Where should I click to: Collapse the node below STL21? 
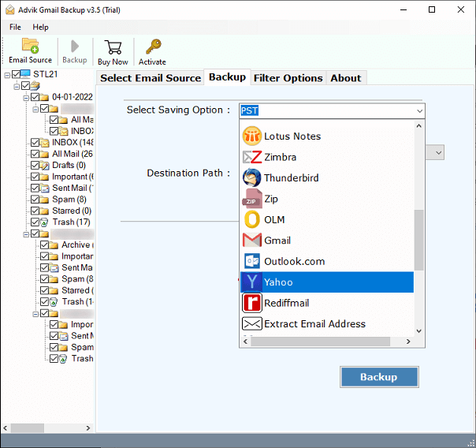17,87
